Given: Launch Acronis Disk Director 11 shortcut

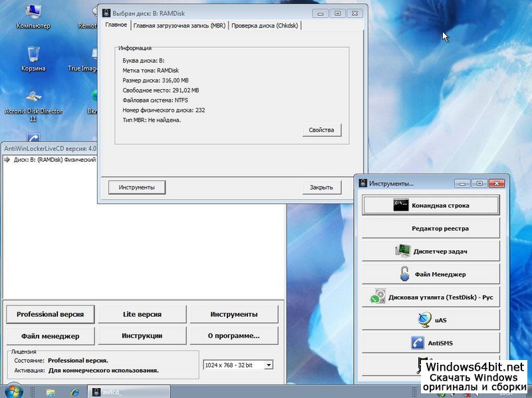Looking at the screenshot, I should coord(33,100).
